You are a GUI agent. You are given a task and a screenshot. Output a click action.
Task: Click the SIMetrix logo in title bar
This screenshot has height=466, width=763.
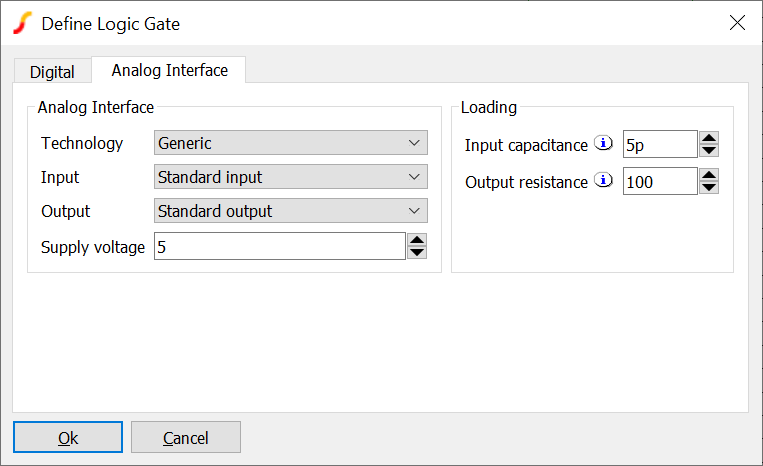point(23,23)
